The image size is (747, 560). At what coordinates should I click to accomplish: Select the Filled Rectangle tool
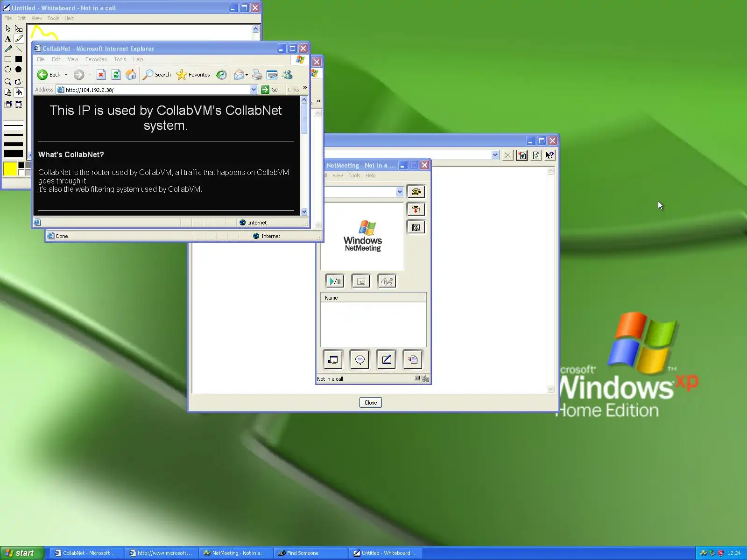coord(19,59)
